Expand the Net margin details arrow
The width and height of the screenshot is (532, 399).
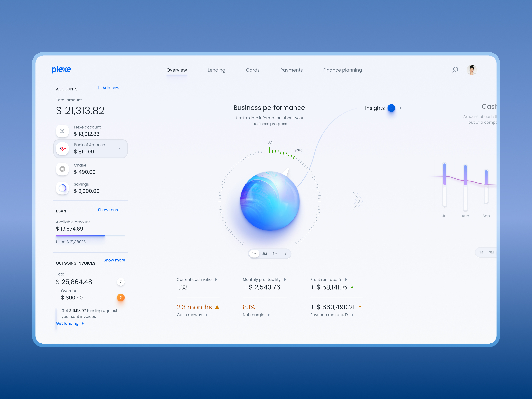269,315
